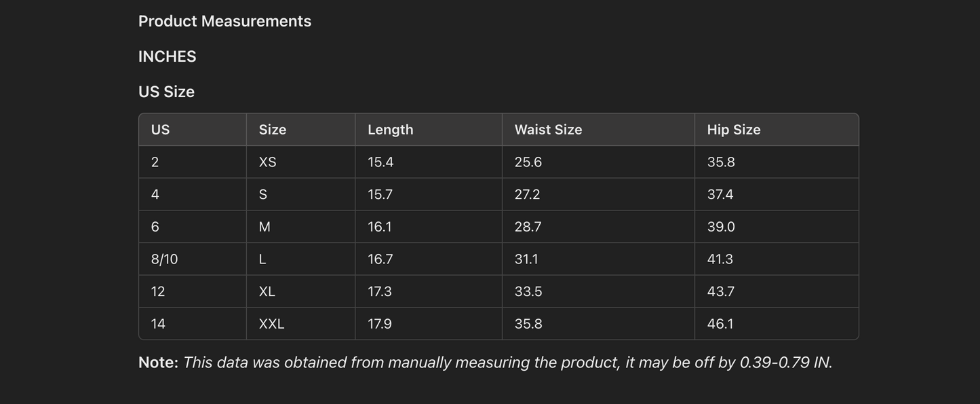The height and width of the screenshot is (404, 980).
Task: Click the Size column header
Action: pos(273,130)
